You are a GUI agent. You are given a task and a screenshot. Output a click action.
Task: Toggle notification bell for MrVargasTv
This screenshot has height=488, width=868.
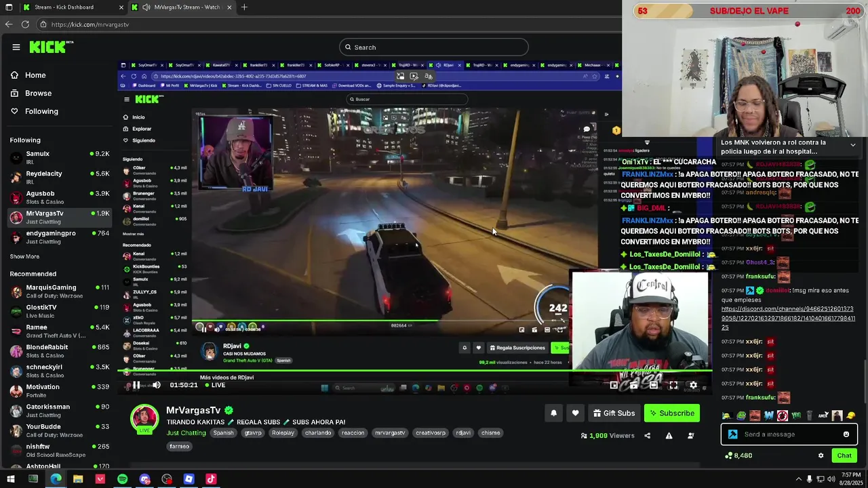553,413
